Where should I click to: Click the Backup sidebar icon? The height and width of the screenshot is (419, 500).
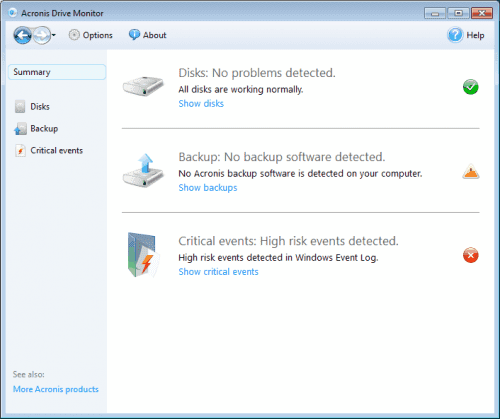[x=20, y=129]
